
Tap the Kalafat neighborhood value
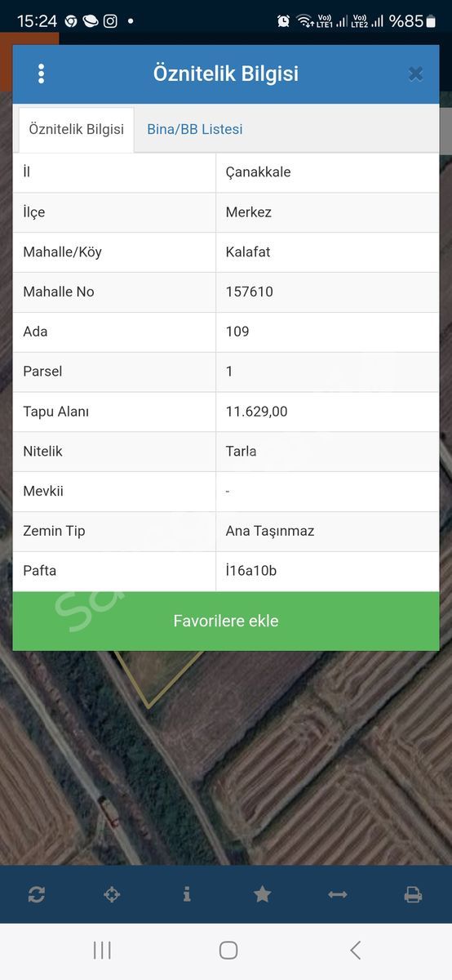[248, 252]
